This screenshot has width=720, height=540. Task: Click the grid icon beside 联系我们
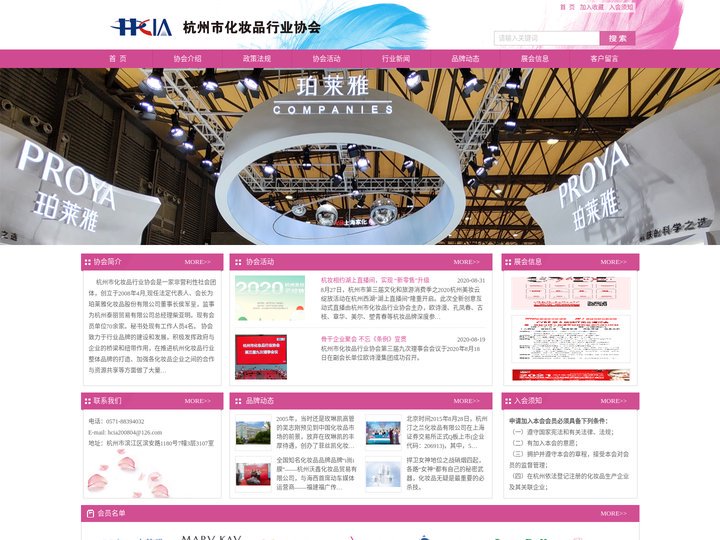pyautogui.click(x=88, y=401)
